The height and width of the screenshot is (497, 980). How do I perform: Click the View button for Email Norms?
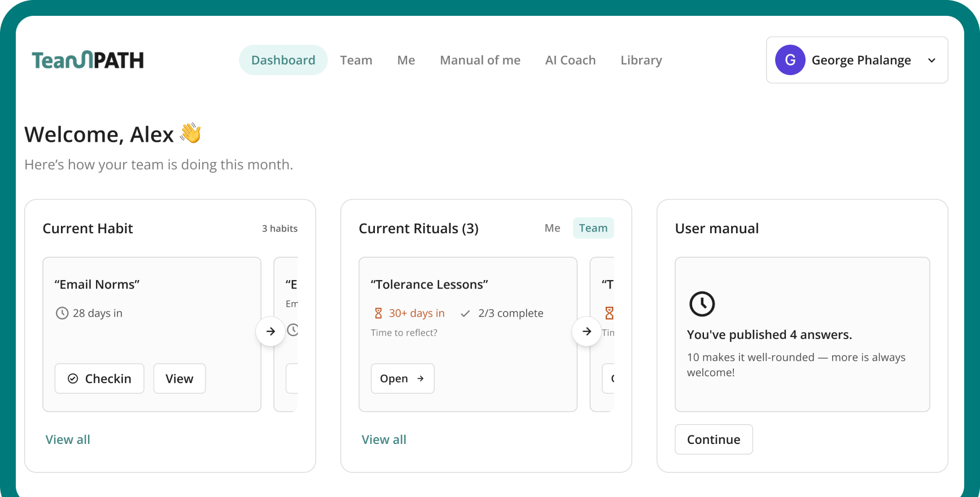[x=180, y=378]
